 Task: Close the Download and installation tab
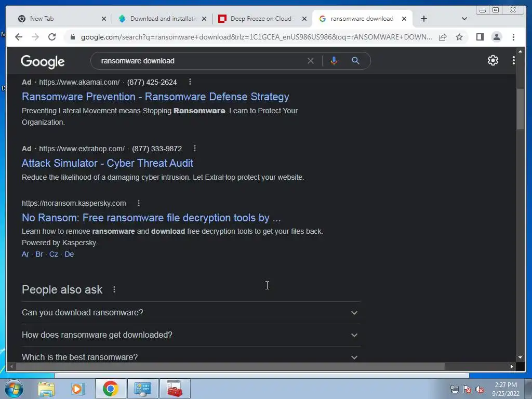coord(204,19)
